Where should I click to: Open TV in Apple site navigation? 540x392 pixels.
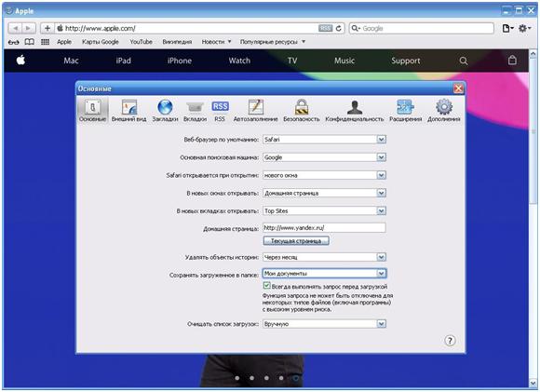pyautogui.click(x=292, y=61)
